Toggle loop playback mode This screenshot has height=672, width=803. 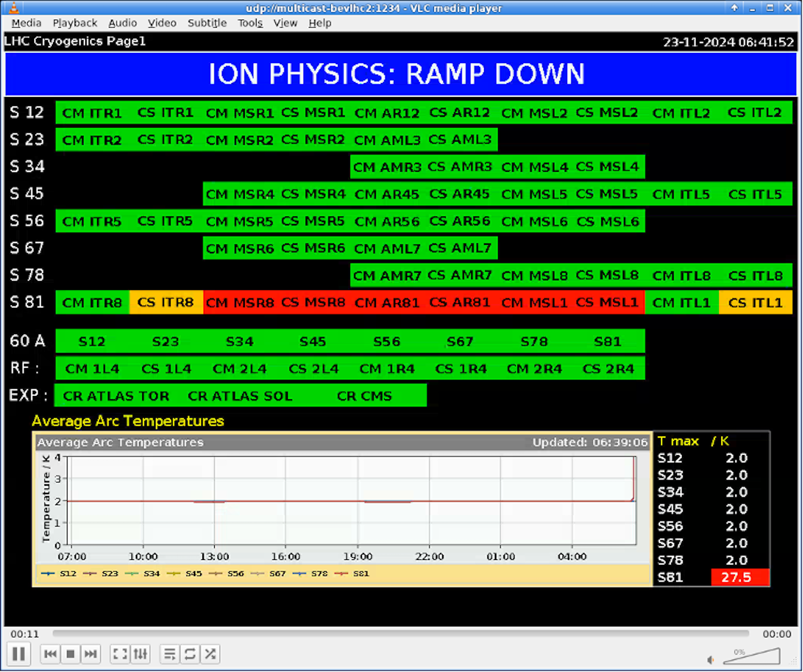(190, 654)
